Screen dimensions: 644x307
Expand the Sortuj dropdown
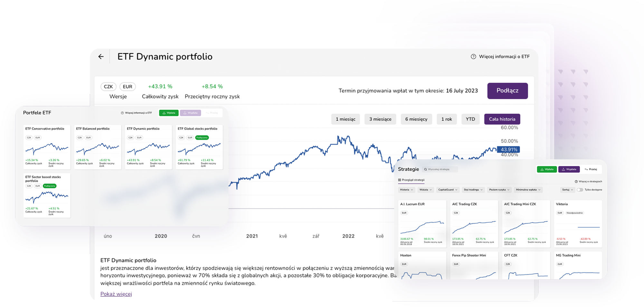[x=567, y=190]
